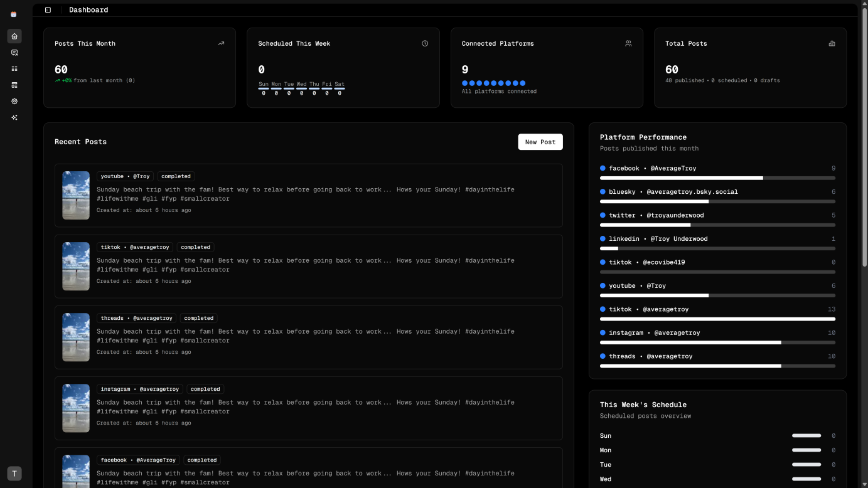The height and width of the screenshot is (488, 868).
Task: Open the list columns sidebar icon
Action: click(x=14, y=69)
